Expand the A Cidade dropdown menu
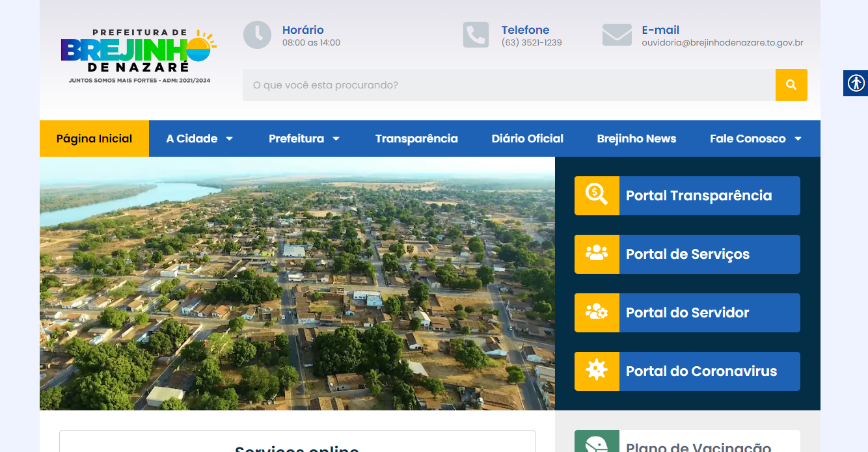 199,139
